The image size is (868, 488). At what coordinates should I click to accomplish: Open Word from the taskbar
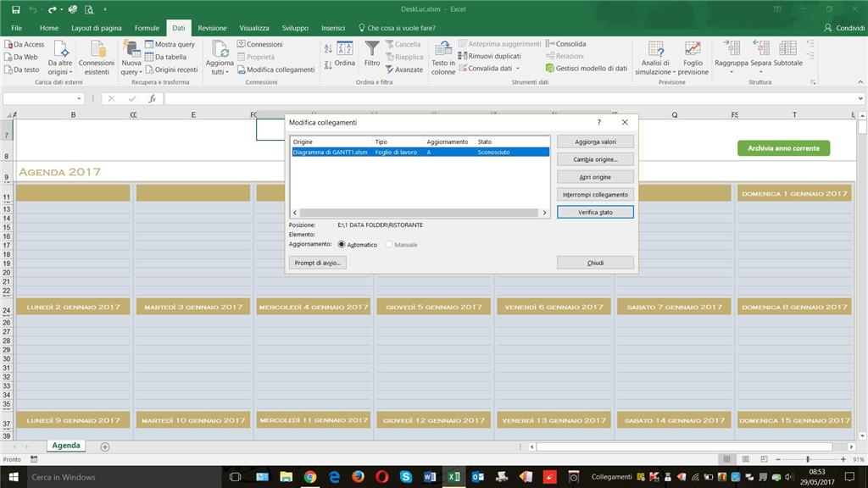coord(430,476)
